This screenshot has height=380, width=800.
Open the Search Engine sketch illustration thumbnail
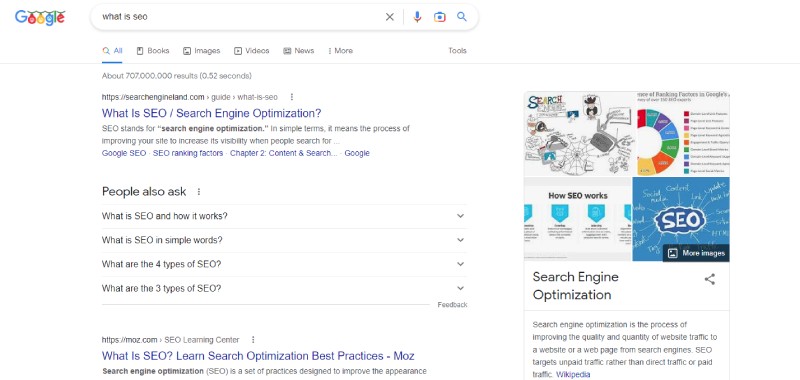pos(580,134)
